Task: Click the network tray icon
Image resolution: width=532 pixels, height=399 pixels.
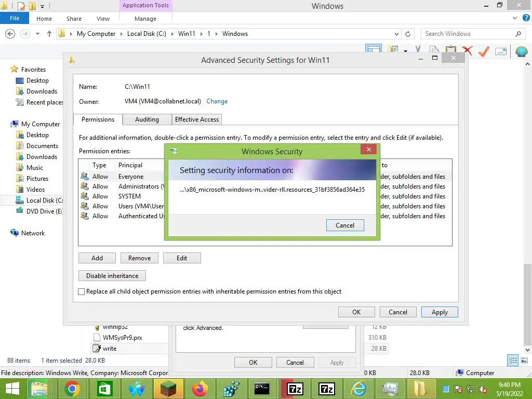Action: pos(471,389)
